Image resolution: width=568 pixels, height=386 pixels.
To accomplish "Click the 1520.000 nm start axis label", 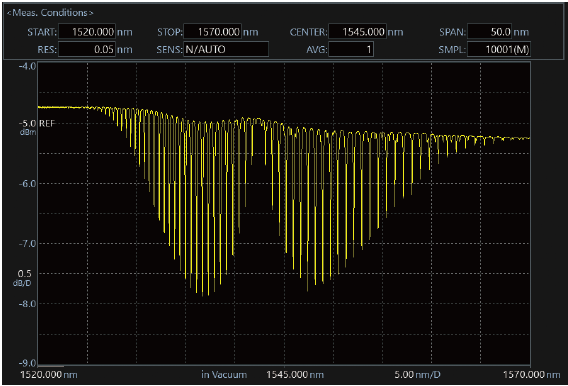I will click(49, 374).
